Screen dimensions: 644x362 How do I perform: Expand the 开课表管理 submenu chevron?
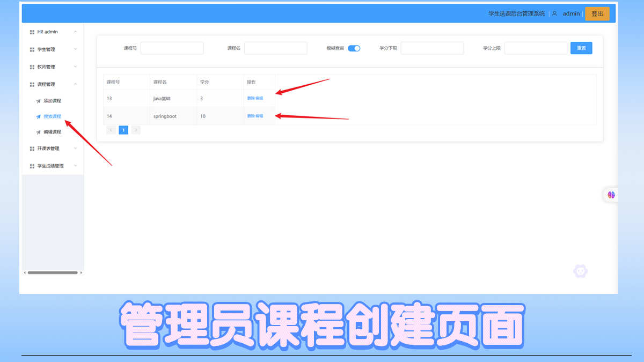[75, 149]
